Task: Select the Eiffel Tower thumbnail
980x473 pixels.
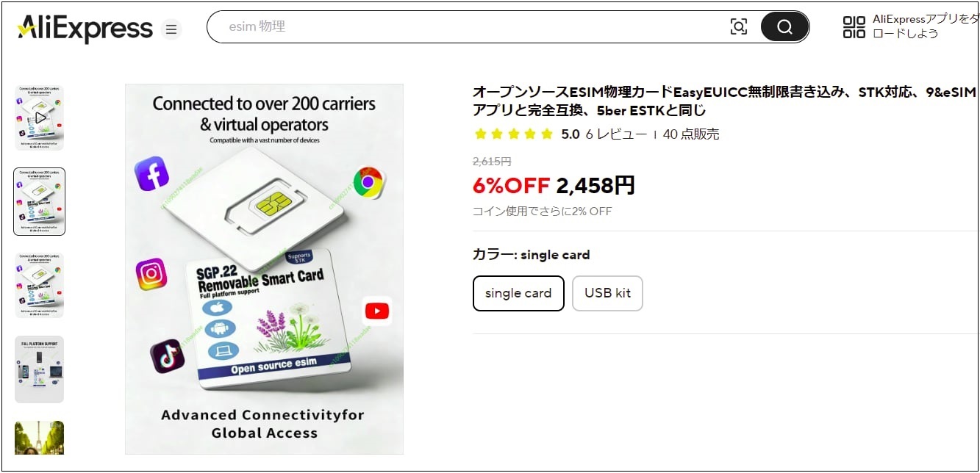Action: coord(40,438)
